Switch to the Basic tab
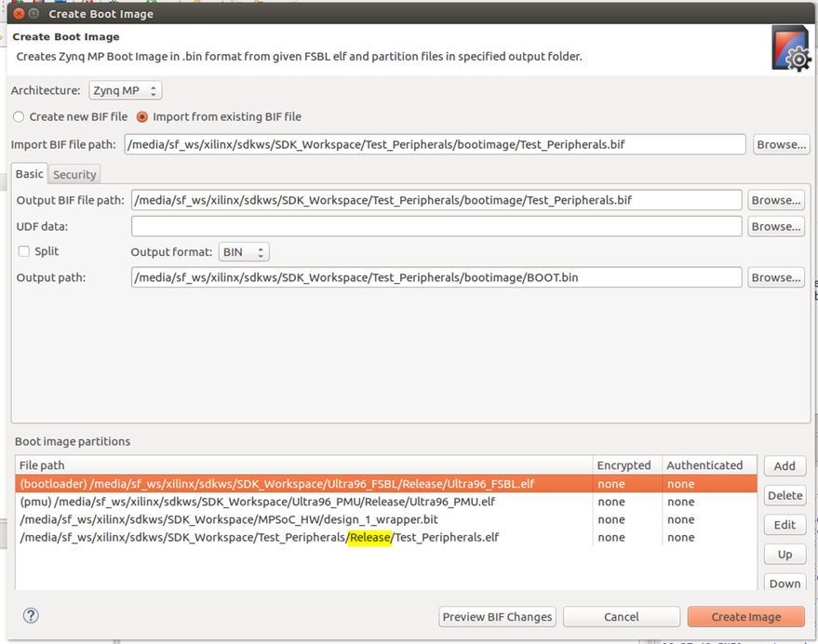Viewport: 818px width, 644px height. pos(29,174)
